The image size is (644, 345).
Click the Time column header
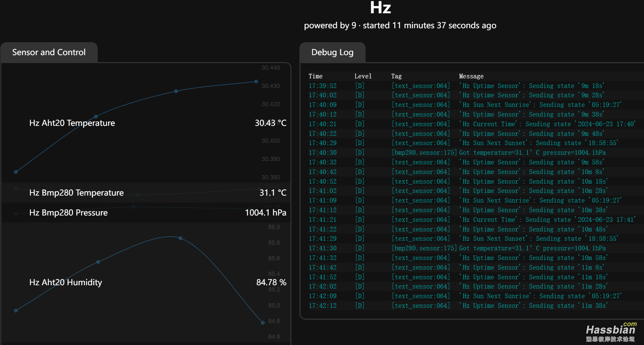click(315, 76)
